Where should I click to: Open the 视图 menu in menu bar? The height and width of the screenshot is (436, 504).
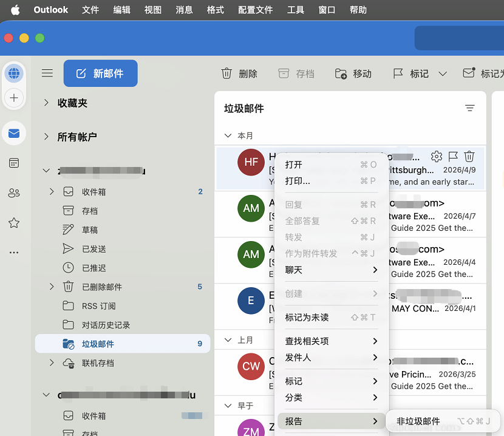coord(153,10)
